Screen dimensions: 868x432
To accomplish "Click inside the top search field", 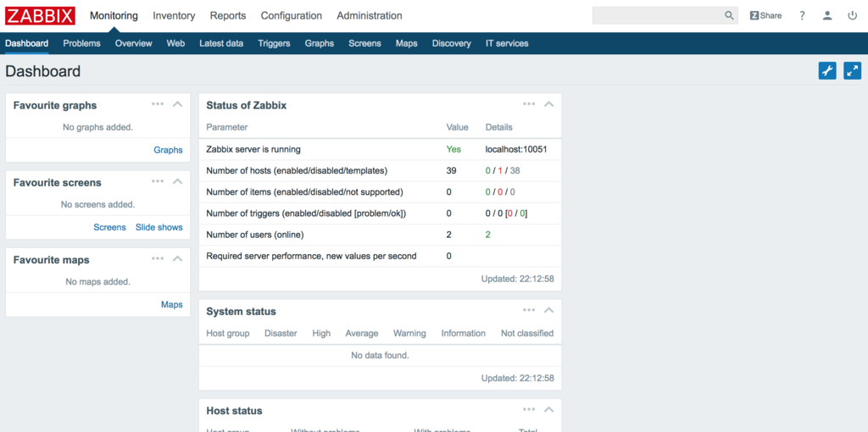I will [x=658, y=15].
